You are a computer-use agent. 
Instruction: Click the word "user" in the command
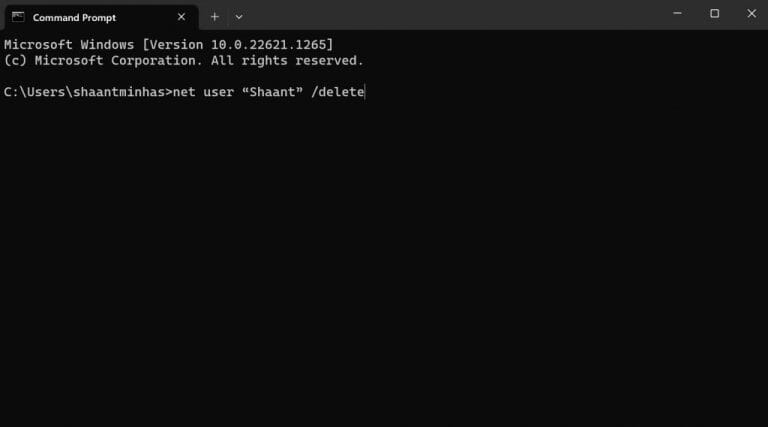pos(218,92)
